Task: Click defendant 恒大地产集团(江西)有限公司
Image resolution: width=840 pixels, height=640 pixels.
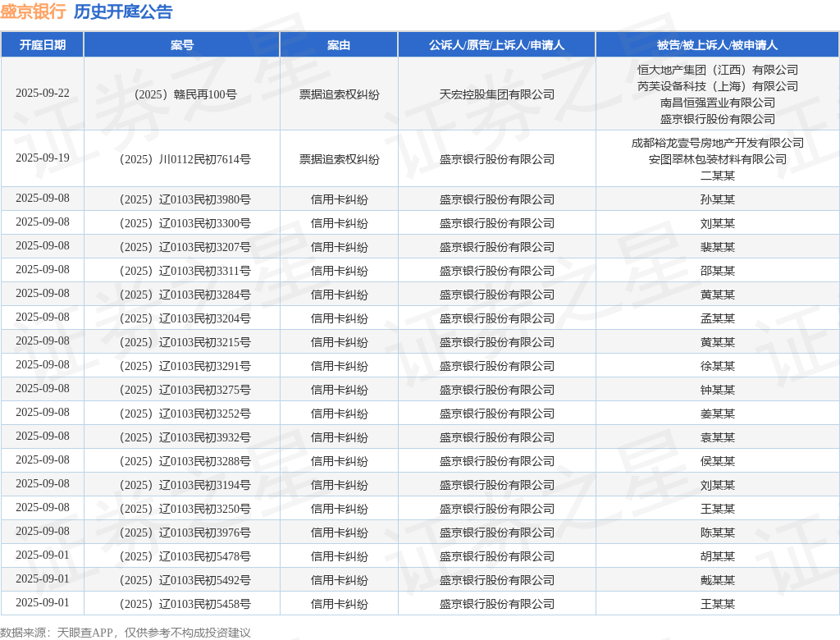Action: pos(717,70)
